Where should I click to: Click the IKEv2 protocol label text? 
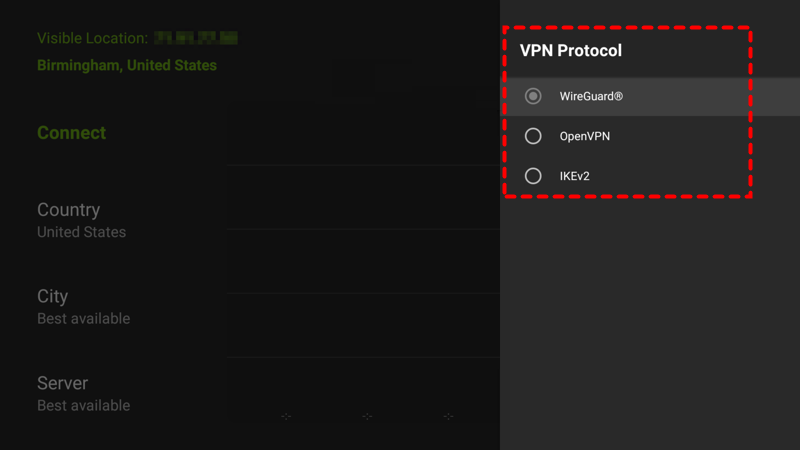pyautogui.click(x=575, y=176)
